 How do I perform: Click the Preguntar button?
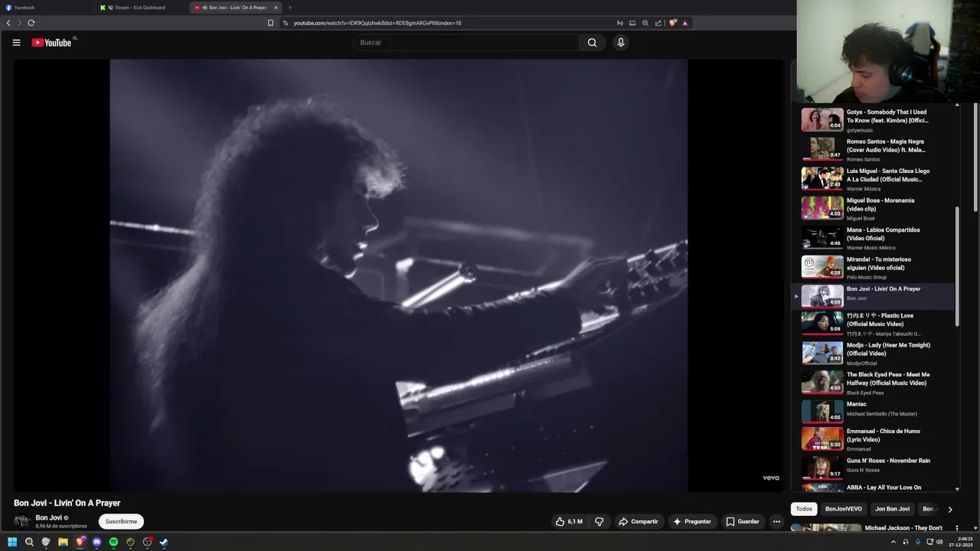tap(692, 522)
